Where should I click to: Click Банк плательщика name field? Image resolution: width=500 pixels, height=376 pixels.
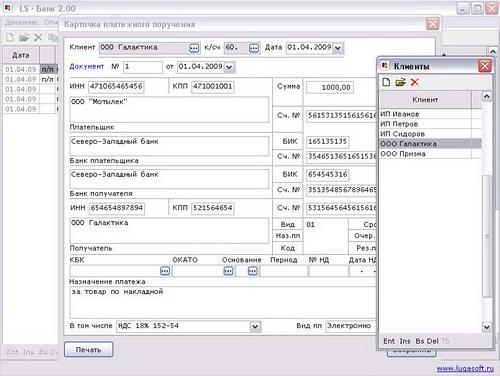pos(169,146)
